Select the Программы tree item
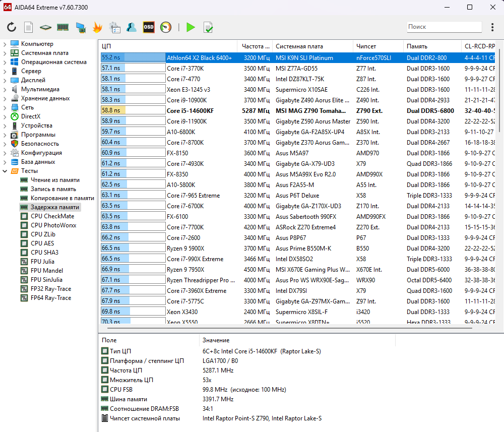The image size is (504, 432). pos(38,135)
